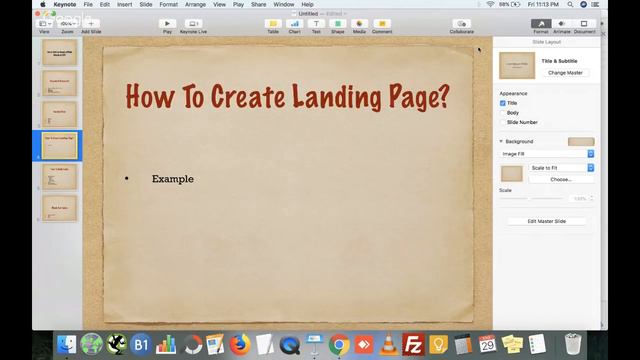
Task: Click the Scale percentage stepper arrows
Action: (x=591, y=198)
